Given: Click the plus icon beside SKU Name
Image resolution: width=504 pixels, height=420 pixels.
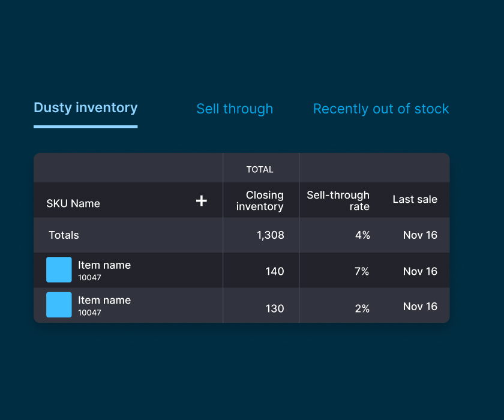Looking at the screenshot, I should (x=202, y=201).
